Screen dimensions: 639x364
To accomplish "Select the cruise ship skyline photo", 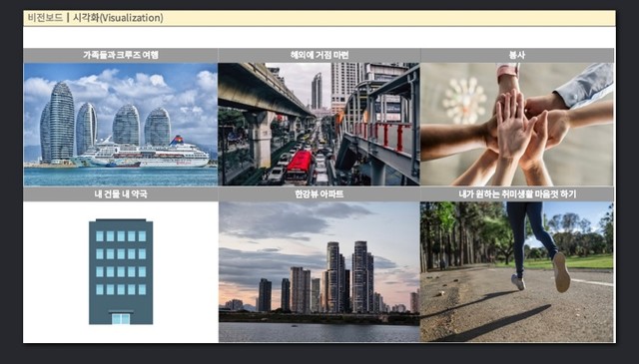I will (x=121, y=125).
